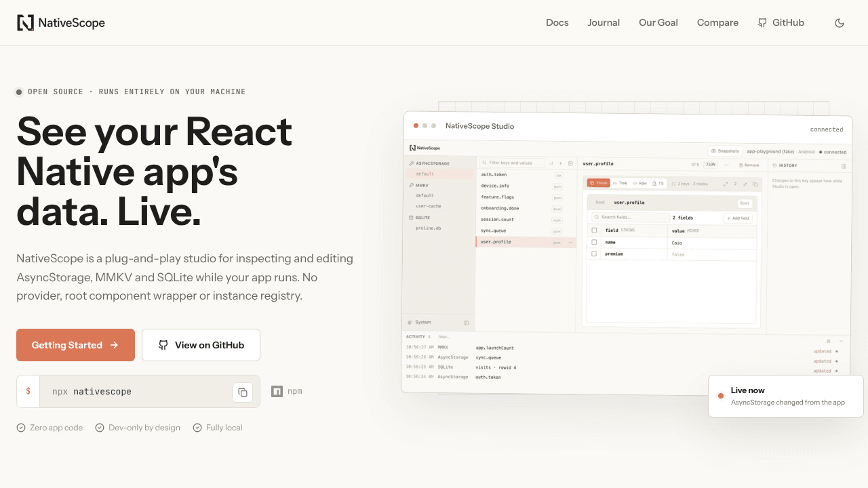This screenshot has width=868, height=488.
Task: Collapse the History panel with its icon
Action: 844,166
